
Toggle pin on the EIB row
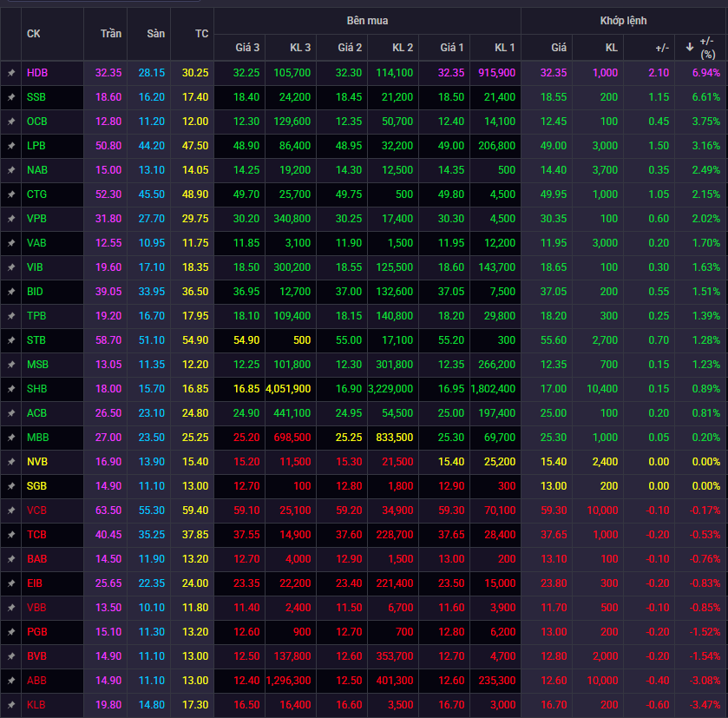(11, 583)
